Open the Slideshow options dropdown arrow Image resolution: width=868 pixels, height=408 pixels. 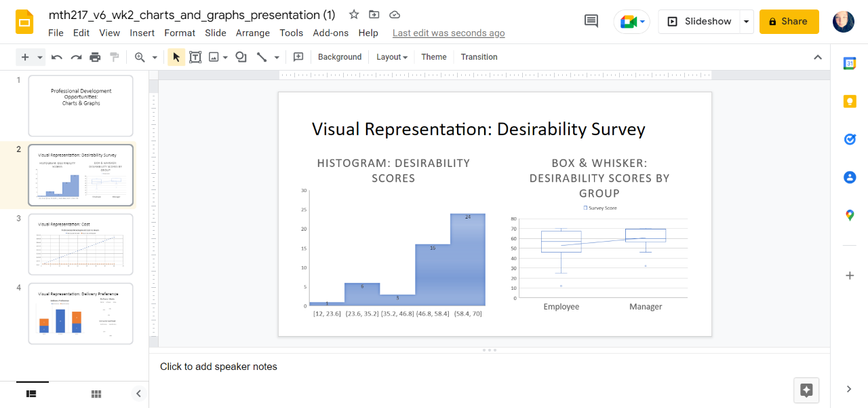pos(746,21)
